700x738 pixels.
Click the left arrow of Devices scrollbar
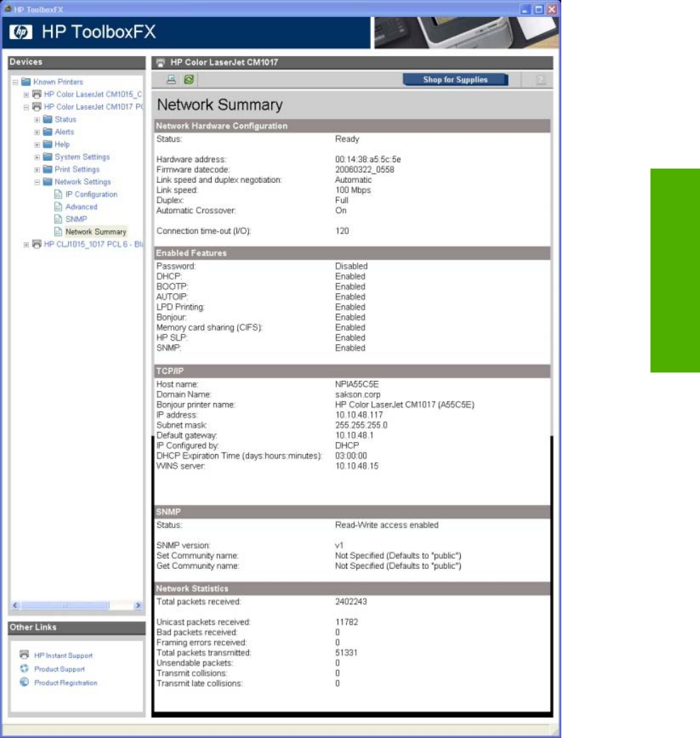click(16, 606)
